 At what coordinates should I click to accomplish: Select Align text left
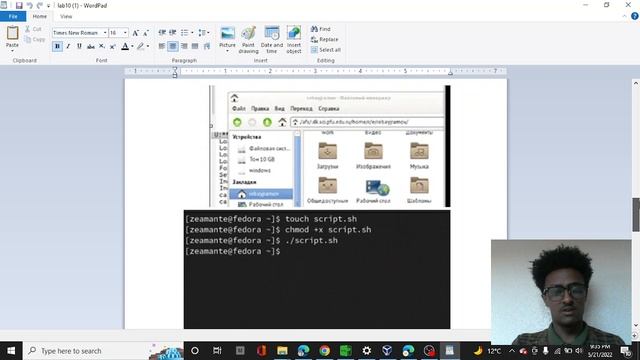[162, 46]
